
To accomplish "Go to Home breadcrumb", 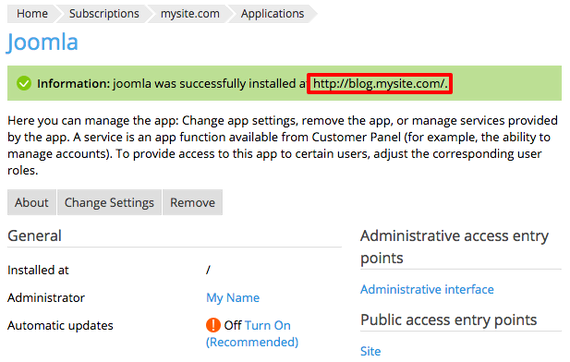I will pos(32,14).
